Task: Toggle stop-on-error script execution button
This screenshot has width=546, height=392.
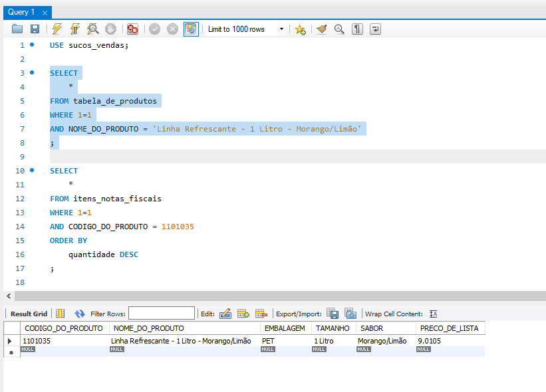Action: click(132, 29)
